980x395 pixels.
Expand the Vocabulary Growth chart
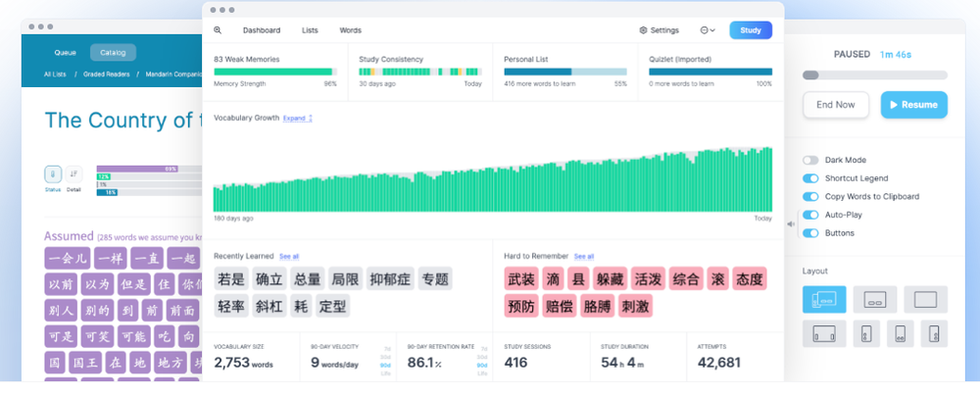tap(298, 119)
